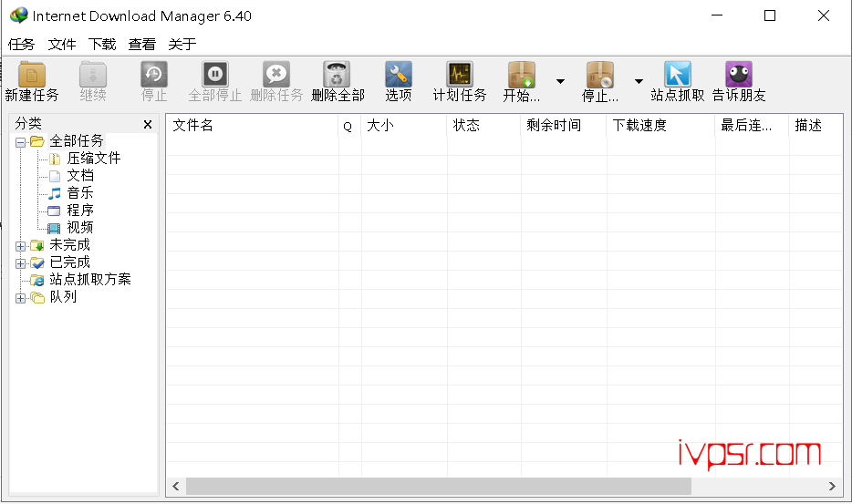
Task: Sort by 下载速度 column header
Action: [x=660, y=126]
